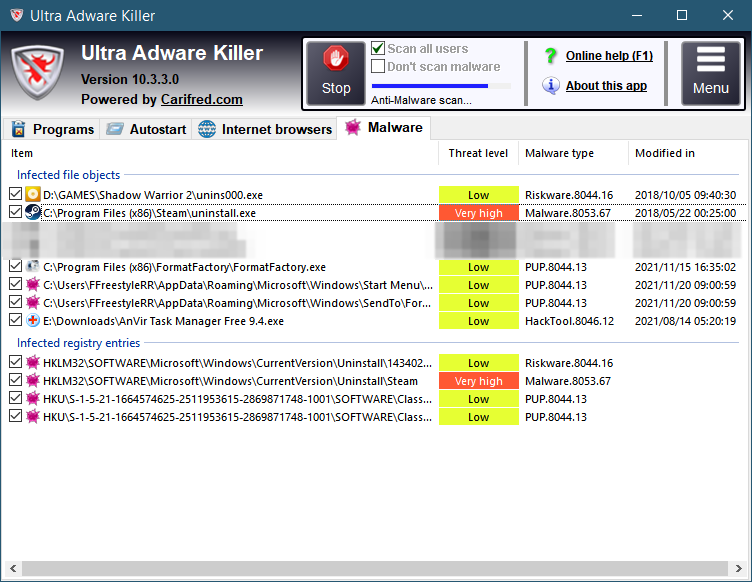Viewport: 752px width, 582px height.
Task: Visit the Carifred.com link
Action: 201,99
